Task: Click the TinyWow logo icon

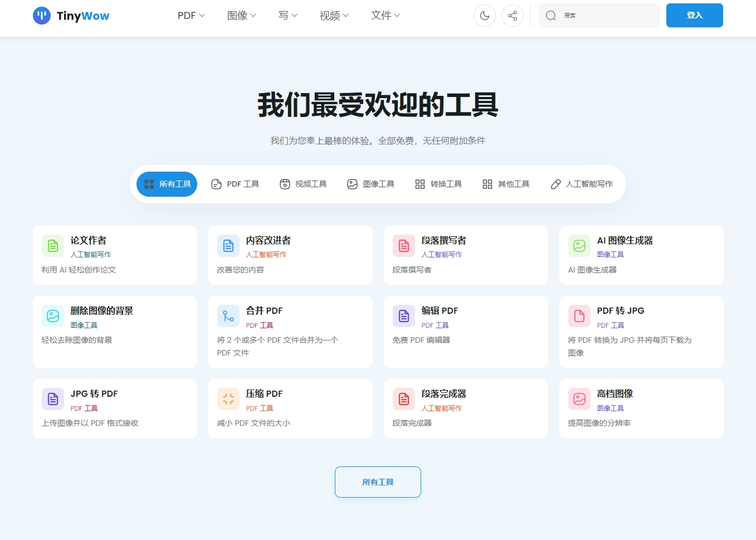Action: coord(42,16)
